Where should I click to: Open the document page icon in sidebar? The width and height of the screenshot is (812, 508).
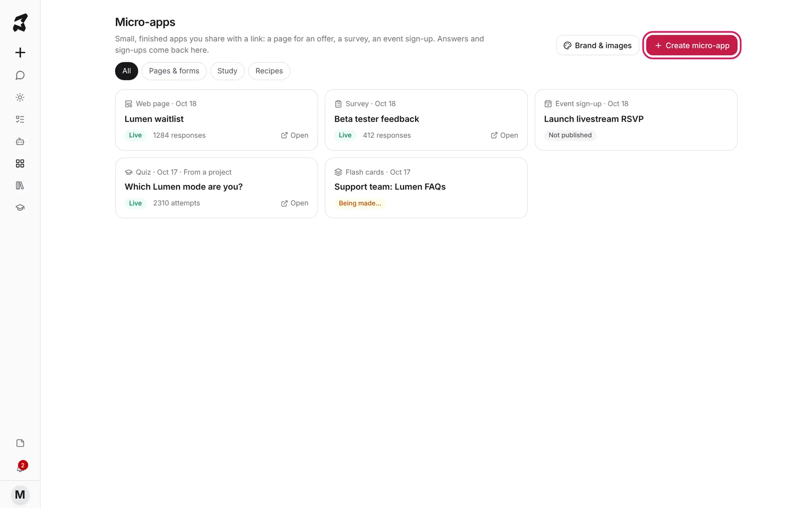20,443
